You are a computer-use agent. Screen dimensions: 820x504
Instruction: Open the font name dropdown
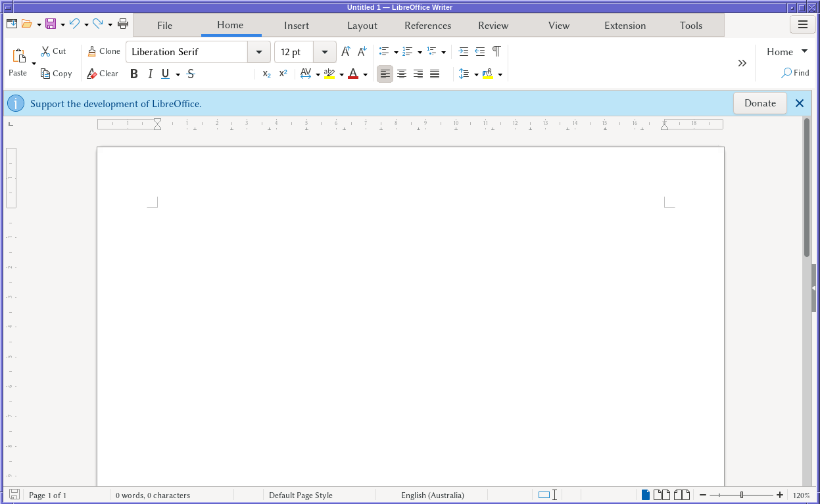258,52
